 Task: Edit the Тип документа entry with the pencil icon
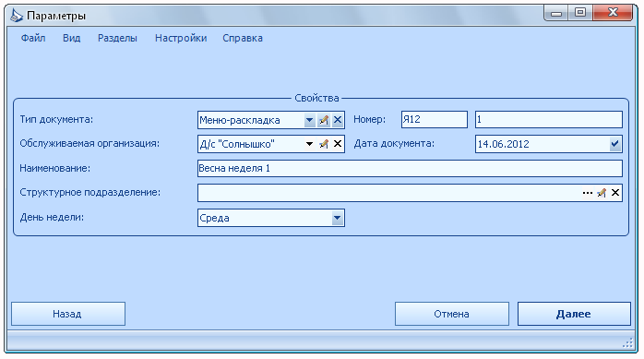click(x=324, y=120)
